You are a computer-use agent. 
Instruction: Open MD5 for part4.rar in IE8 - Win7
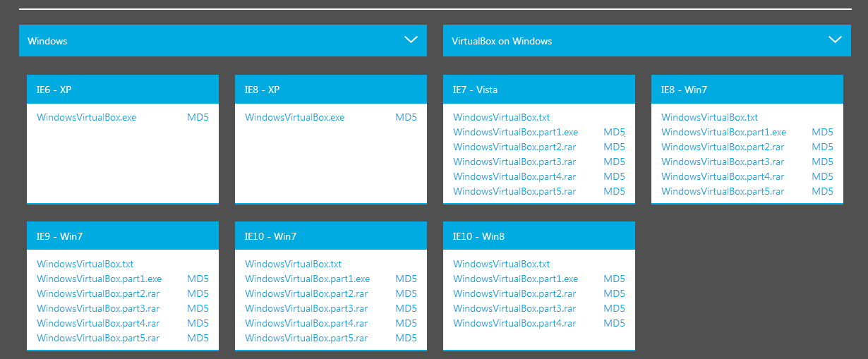pyautogui.click(x=822, y=176)
